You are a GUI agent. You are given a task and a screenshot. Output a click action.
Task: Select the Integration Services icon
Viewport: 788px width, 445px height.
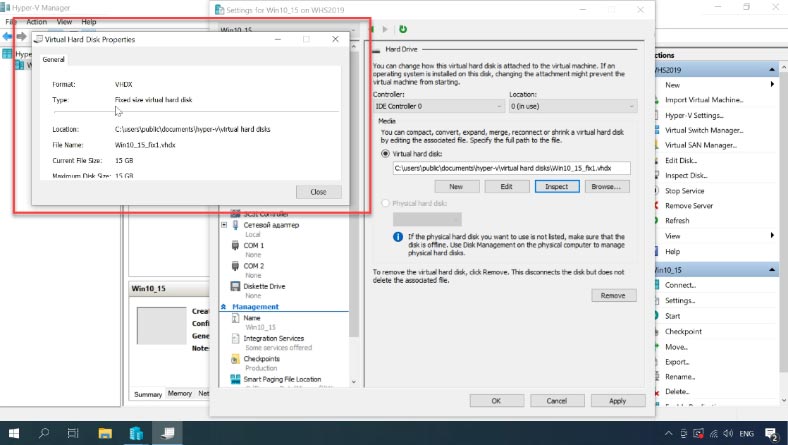tap(235, 338)
